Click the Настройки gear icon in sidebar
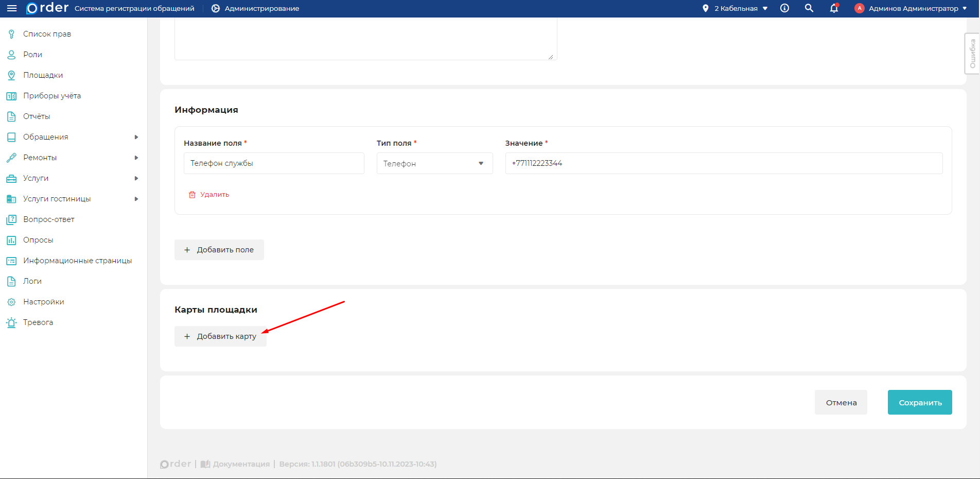The width and height of the screenshot is (980, 479). 11,302
